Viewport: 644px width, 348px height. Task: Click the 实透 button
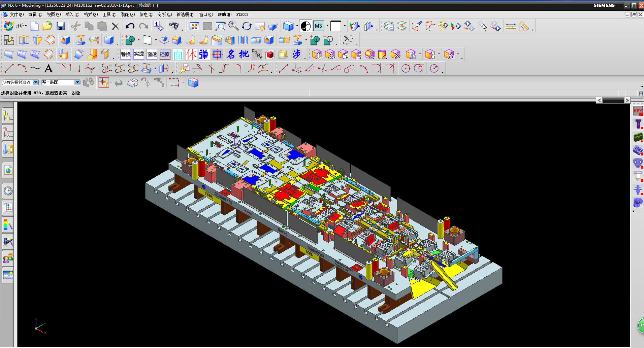coord(139,54)
